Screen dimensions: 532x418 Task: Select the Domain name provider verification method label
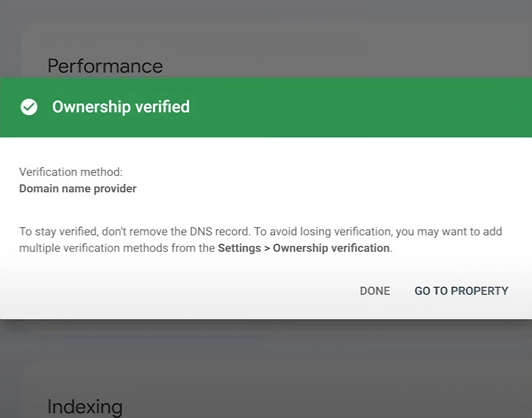coord(78,188)
